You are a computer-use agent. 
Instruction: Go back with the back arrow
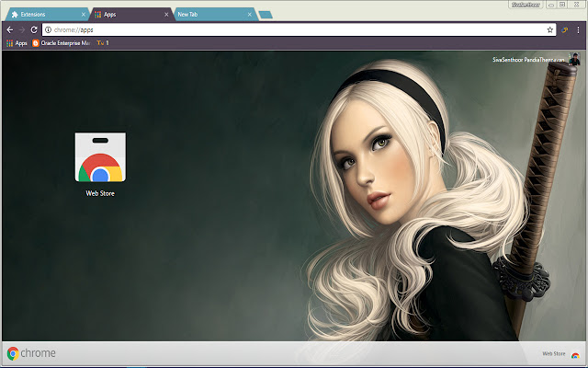[10, 29]
